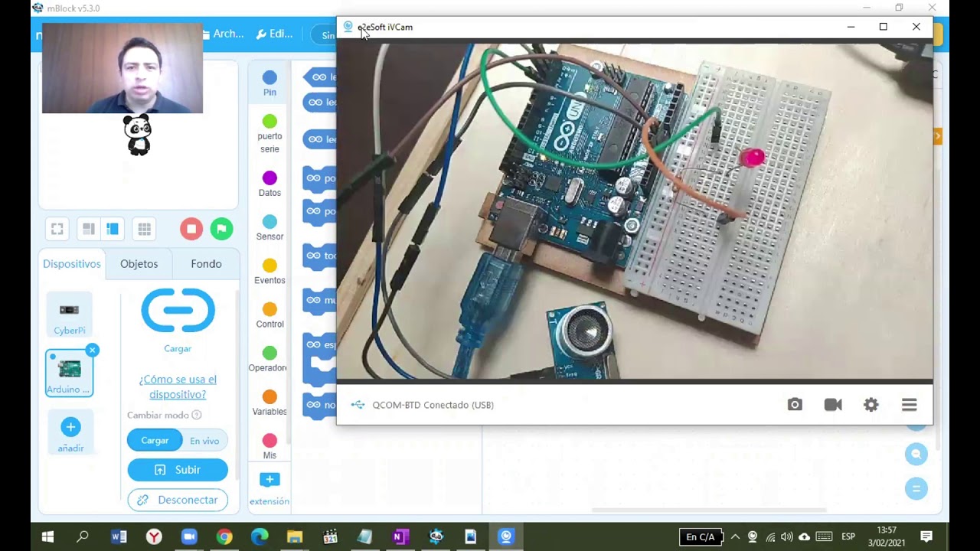This screenshot has width=980, height=551.
Task: Open Zoom from the taskbar
Action: (x=189, y=536)
